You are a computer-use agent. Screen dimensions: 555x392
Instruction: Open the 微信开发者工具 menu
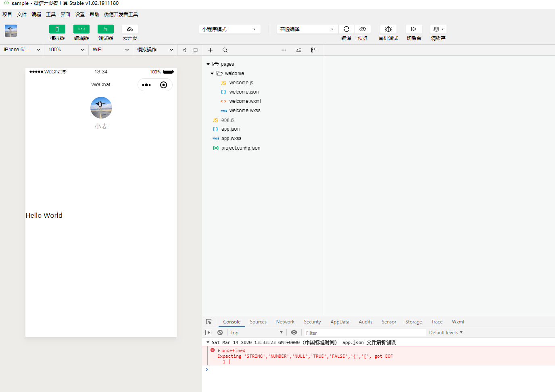tap(121, 15)
